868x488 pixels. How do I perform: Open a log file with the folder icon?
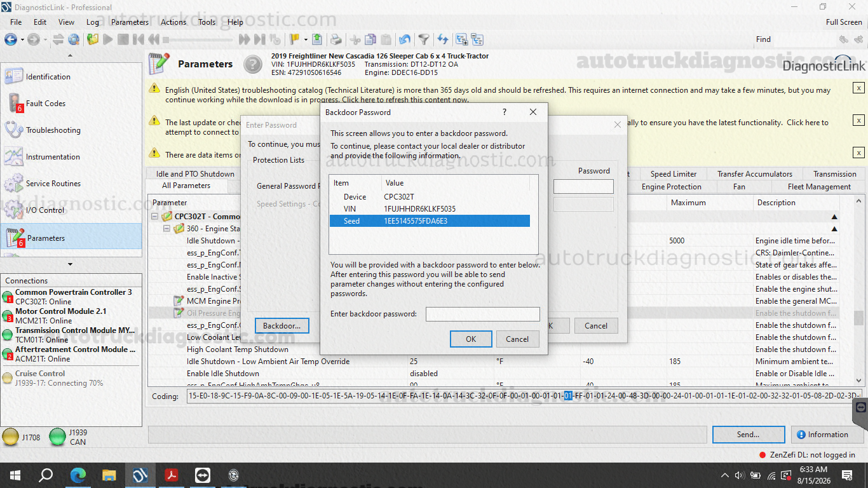[93, 39]
